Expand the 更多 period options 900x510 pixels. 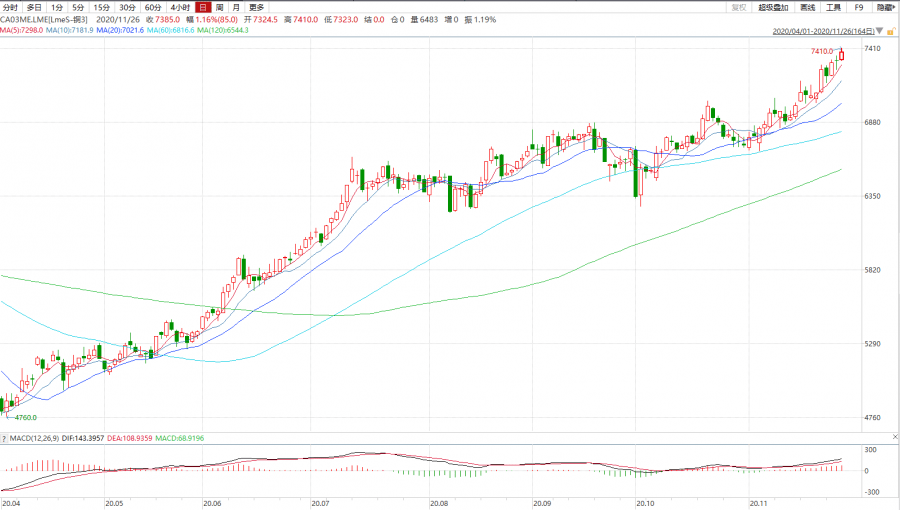258,7
